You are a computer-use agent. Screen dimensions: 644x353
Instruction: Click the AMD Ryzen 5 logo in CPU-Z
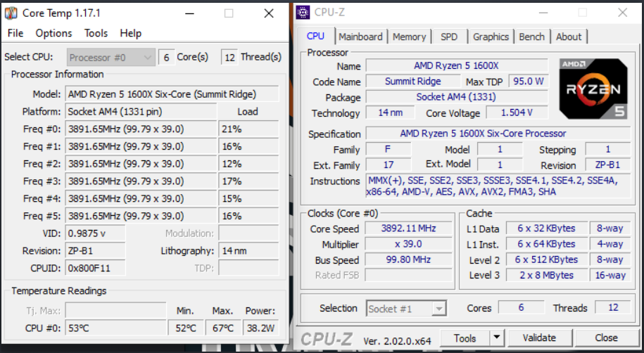click(593, 89)
